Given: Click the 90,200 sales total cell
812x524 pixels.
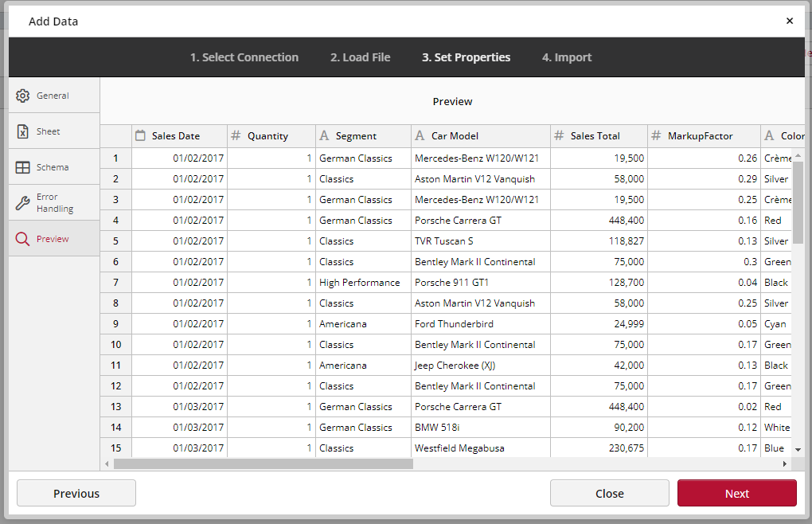Looking at the screenshot, I should coord(599,427).
